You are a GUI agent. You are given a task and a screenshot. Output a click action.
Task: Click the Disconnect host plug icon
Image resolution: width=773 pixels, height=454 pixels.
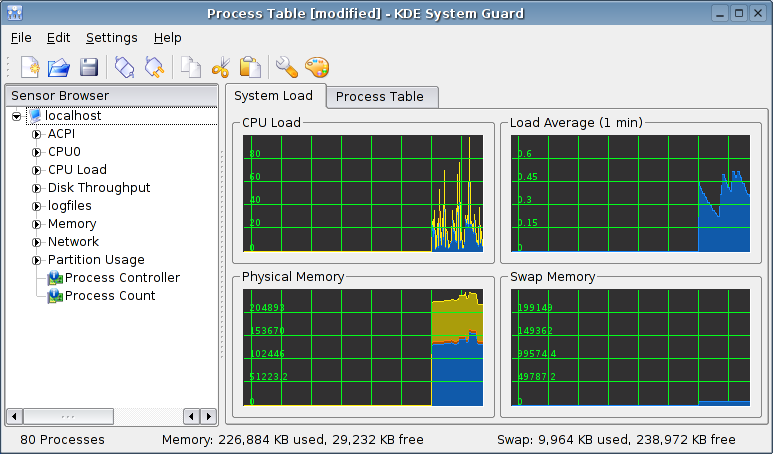(x=154, y=67)
